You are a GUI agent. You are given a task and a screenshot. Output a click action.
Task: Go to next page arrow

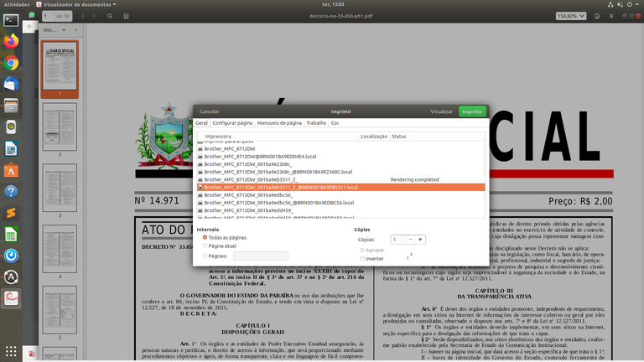[94, 16]
